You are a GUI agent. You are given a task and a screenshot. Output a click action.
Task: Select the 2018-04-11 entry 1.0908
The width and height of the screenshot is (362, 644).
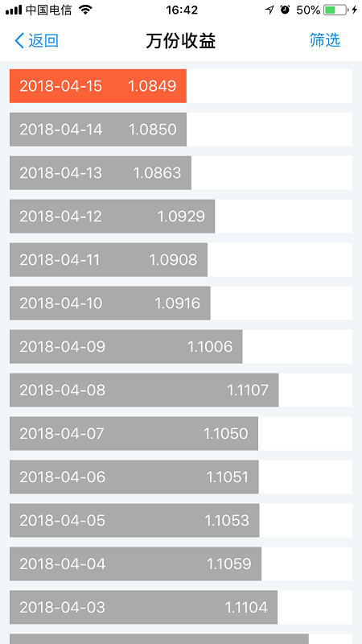point(109,259)
